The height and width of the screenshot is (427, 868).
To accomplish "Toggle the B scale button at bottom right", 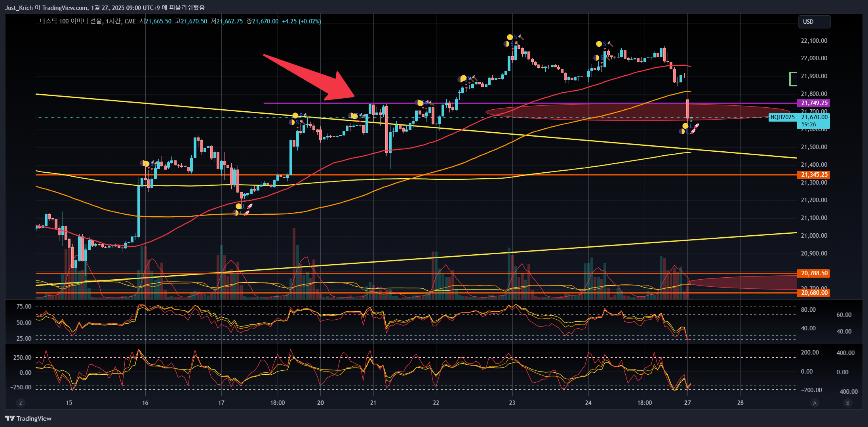I will point(848,403).
